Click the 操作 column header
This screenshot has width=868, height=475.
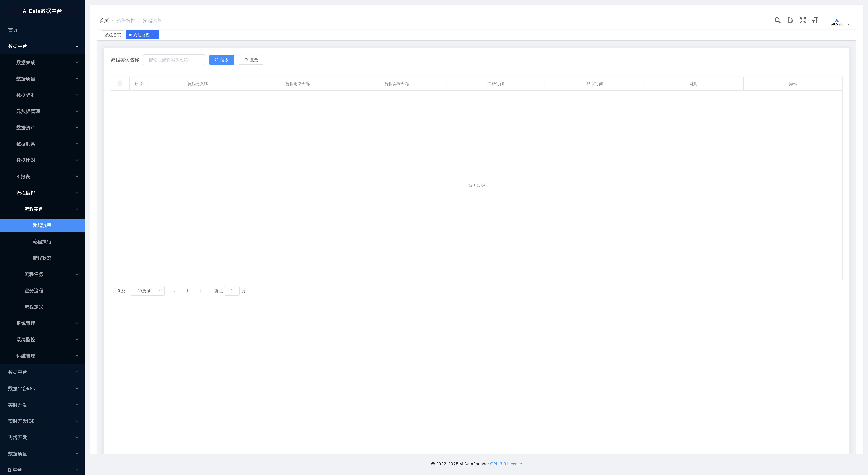pos(793,84)
